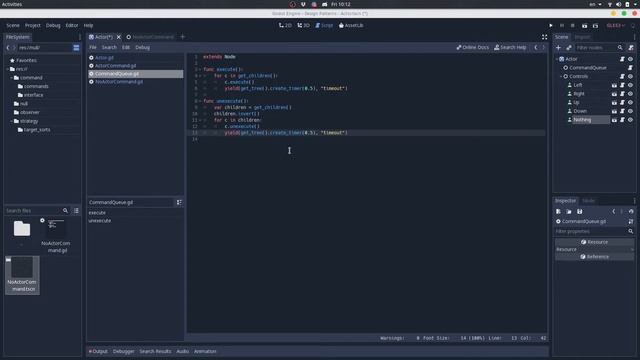The height and width of the screenshot is (360, 640).
Task: Open script attached to Controls node
Action: pyautogui.click(x=622, y=76)
